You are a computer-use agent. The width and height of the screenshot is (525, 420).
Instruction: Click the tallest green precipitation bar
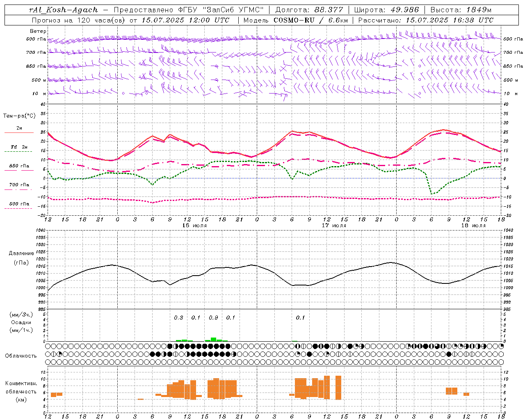pos(213,339)
